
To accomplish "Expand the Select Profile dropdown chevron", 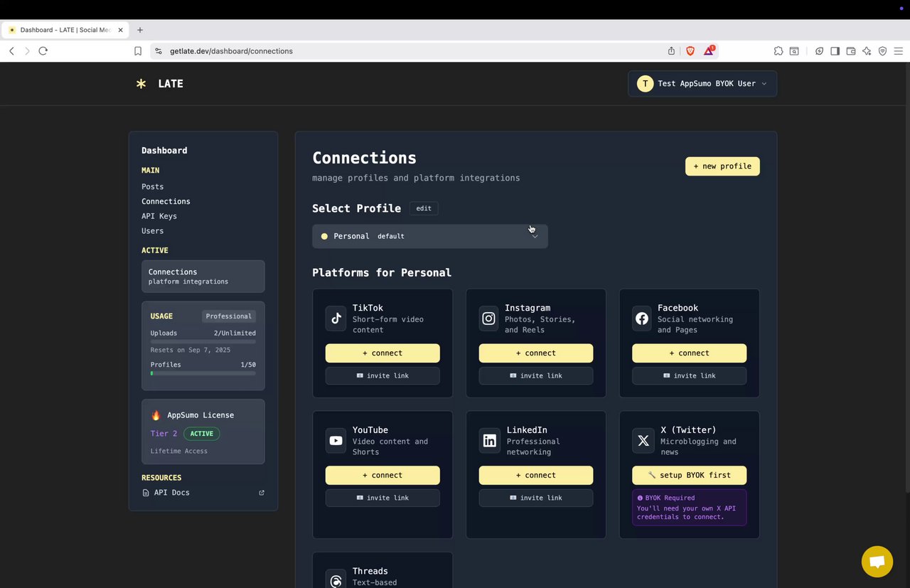I will [535, 236].
